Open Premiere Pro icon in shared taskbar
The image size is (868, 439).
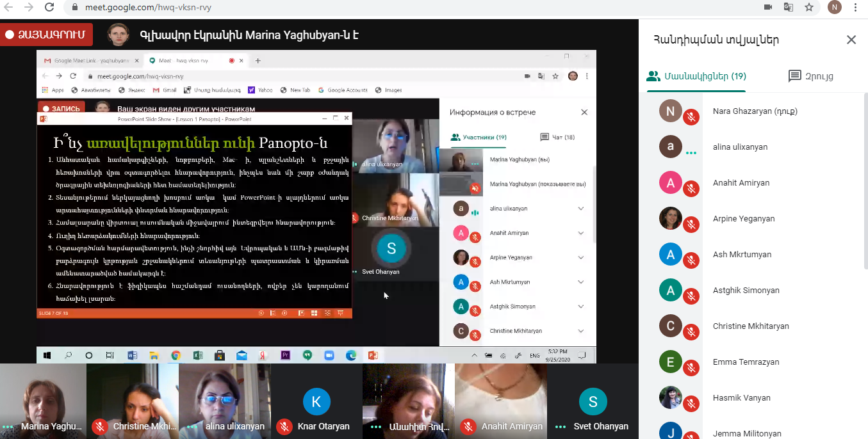(286, 355)
